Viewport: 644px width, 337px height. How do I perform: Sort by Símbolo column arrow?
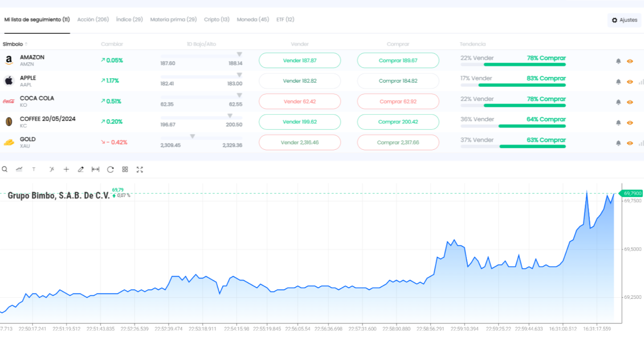[26, 44]
